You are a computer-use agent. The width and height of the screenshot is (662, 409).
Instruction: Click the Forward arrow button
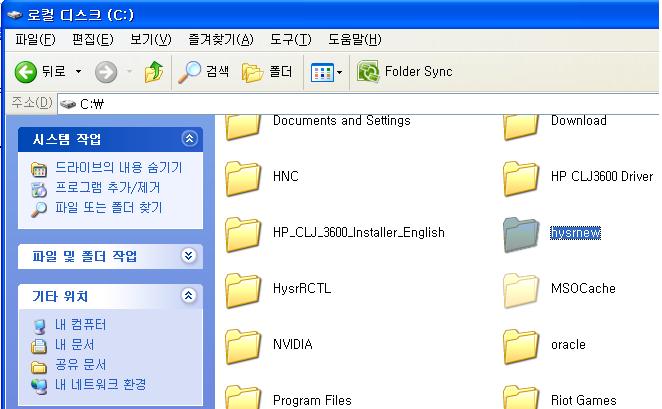[106, 72]
